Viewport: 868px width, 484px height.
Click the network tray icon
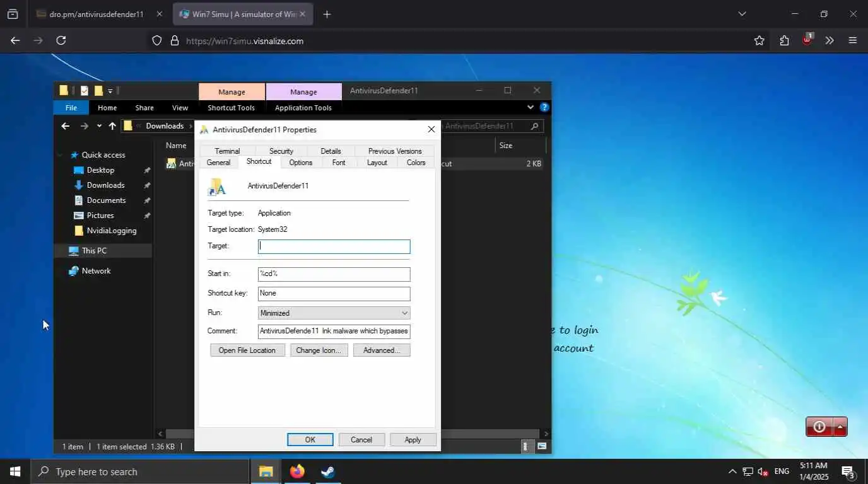[748, 471]
